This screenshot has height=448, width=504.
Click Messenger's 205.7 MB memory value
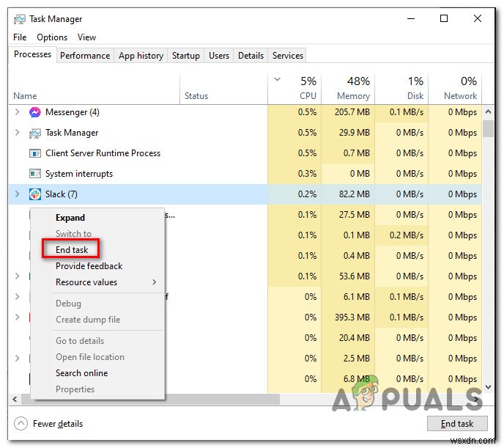pos(352,112)
